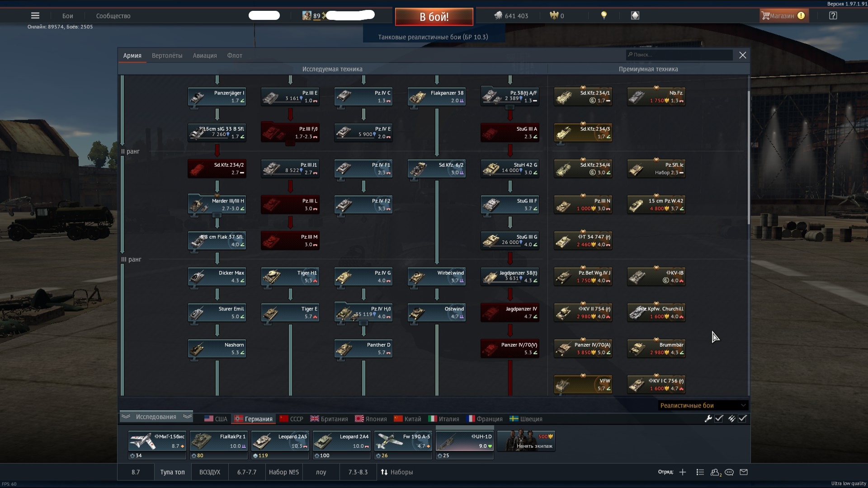This screenshot has height=488, width=868.
Task: Click the wrench slot settings icon
Action: 708,418
